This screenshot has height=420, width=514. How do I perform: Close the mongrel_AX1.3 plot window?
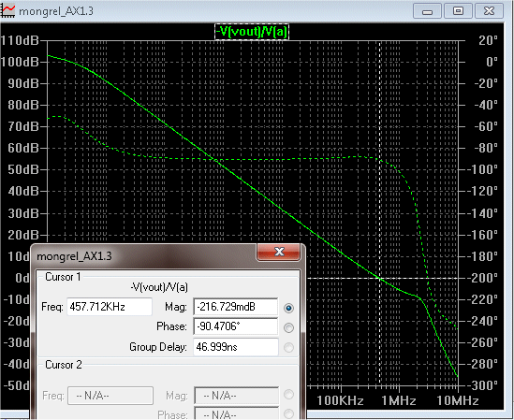coord(489,11)
